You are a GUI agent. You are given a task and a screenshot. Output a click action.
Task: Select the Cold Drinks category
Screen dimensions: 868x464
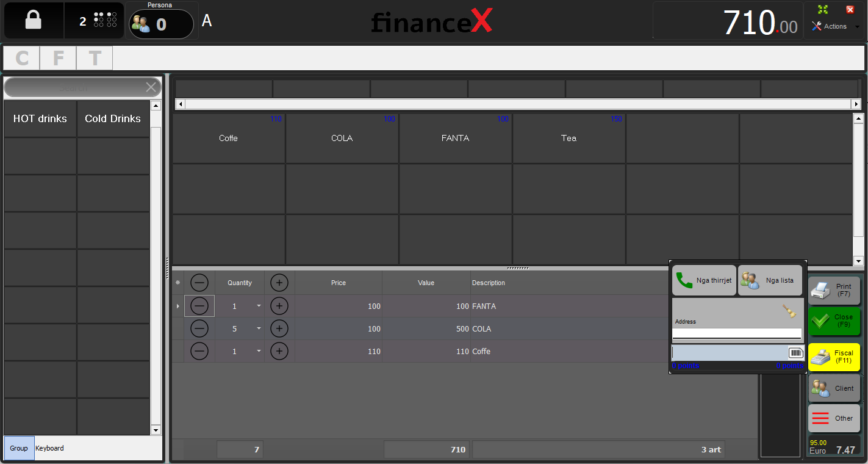pos(113,119)
